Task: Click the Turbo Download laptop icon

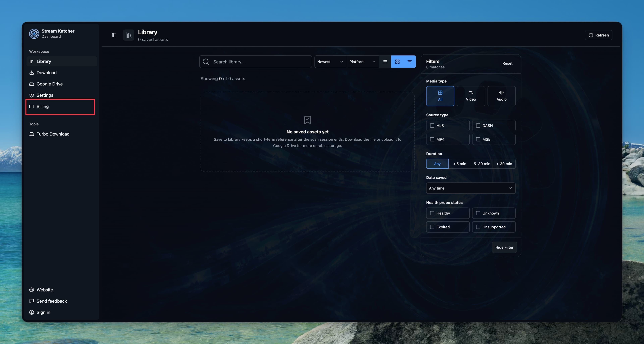Action: pyautogui.click(x=32, y=134)
